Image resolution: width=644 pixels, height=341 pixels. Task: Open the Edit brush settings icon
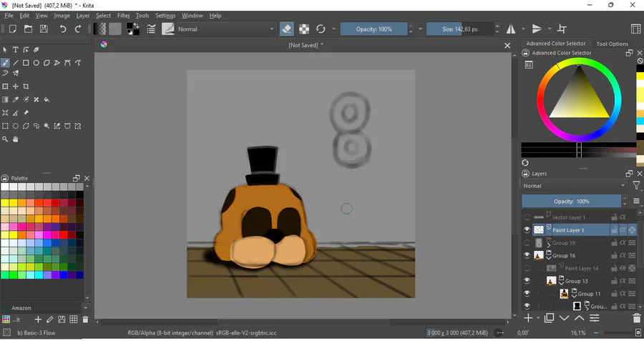pyautogui.click(x=151, y=29)
